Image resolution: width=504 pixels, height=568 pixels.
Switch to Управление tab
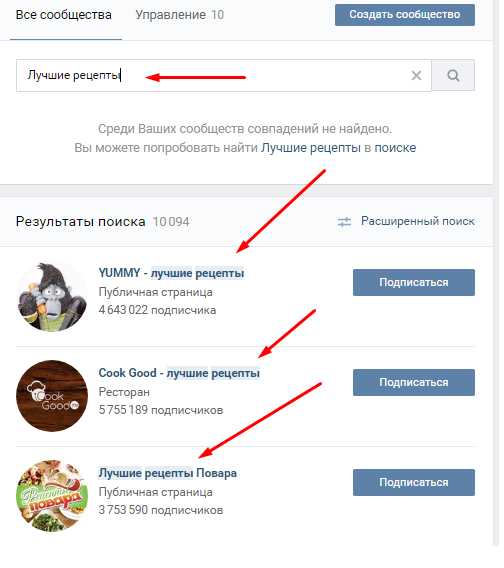[x=170, y=15]
